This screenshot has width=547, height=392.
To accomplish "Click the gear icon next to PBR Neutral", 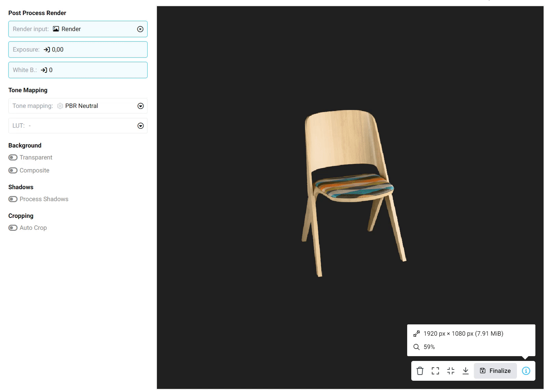I will coord(60,106).
